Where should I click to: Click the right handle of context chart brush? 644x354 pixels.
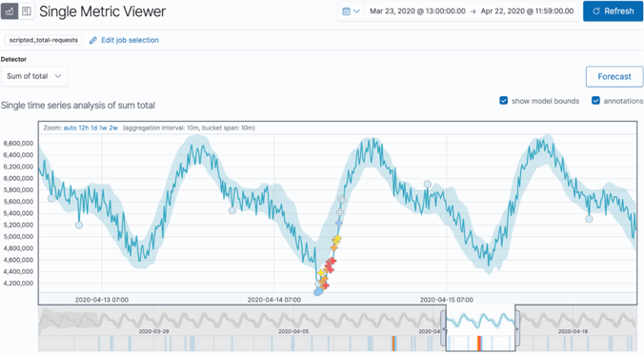(517, 328)
